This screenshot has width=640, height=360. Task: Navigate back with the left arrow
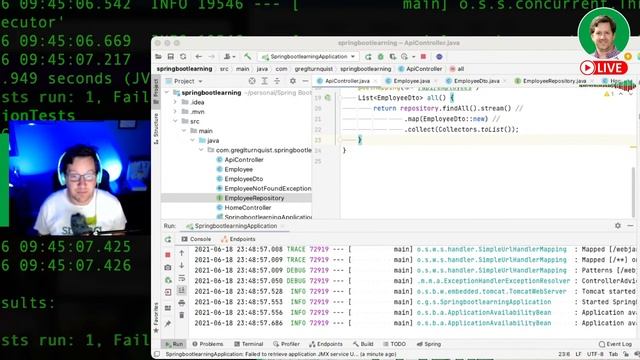(x=198, y=56)
